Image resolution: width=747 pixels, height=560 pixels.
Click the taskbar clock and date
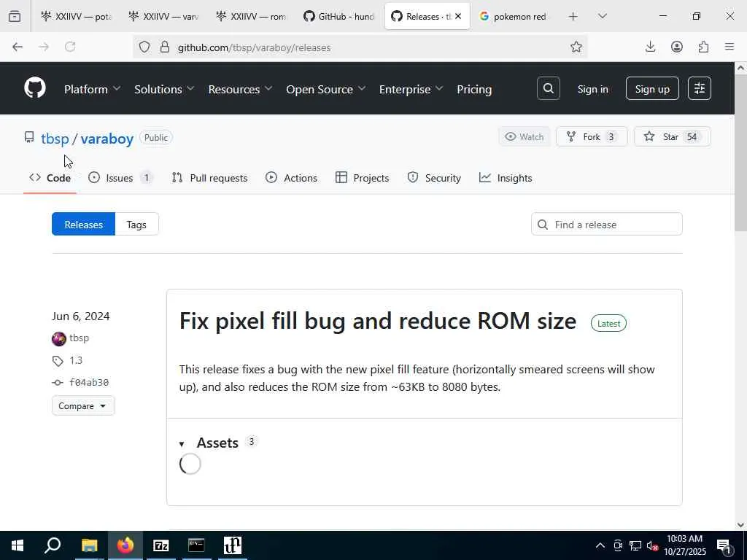tap(684, 545)
